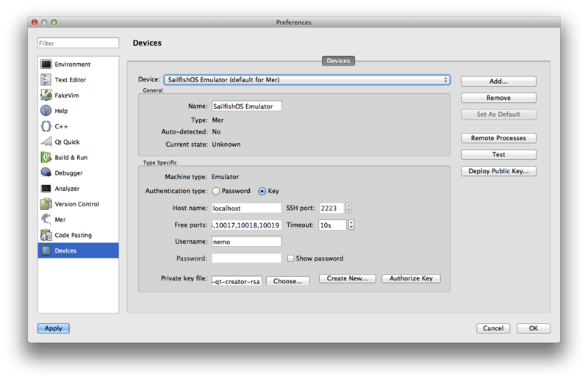Click the Password input field
This screenshot has width=588, height=381.
[x=246, y=258]
